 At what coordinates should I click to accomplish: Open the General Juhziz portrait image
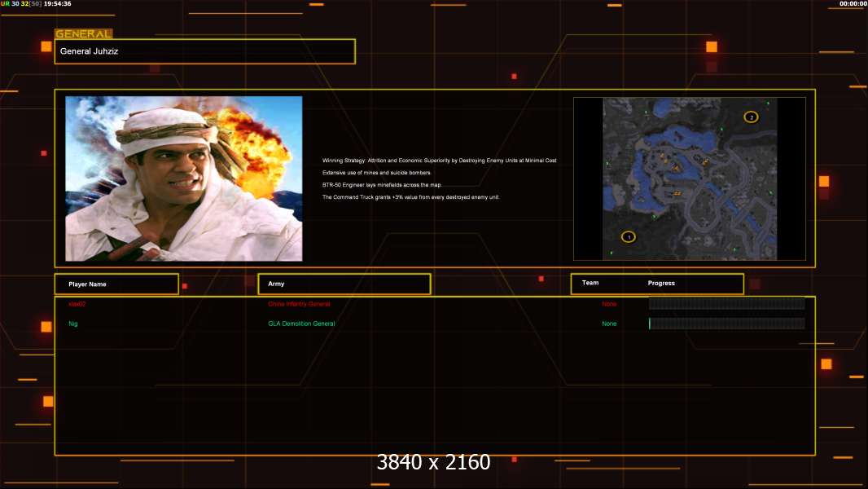184,178
